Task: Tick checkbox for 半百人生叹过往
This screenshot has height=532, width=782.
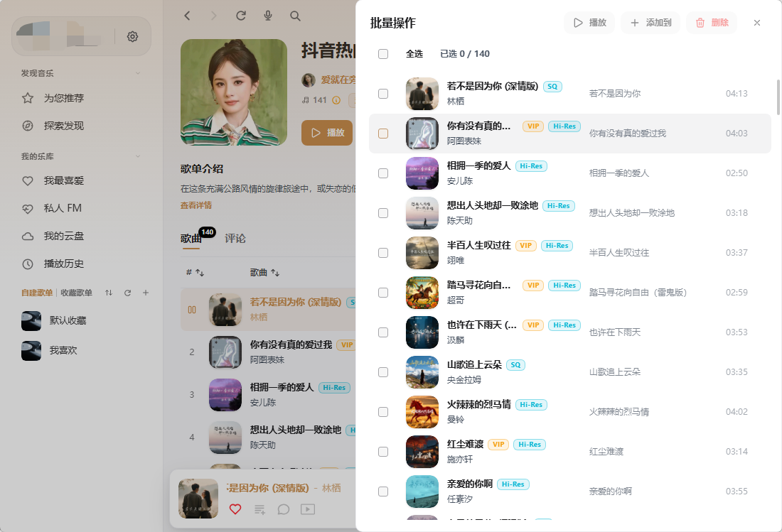Action: 383,253
